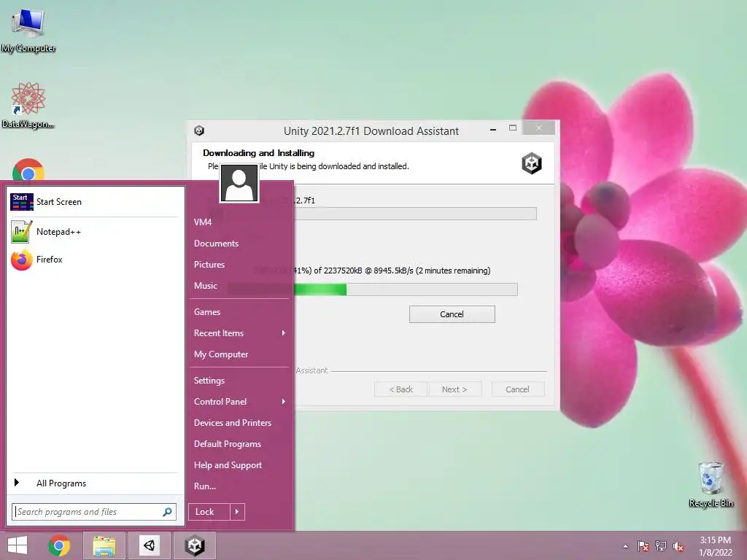Image resolution: width=747 pixels, height=560 pixels.
Task: Expand Control Panel submenu
Action: click(239, 402)
